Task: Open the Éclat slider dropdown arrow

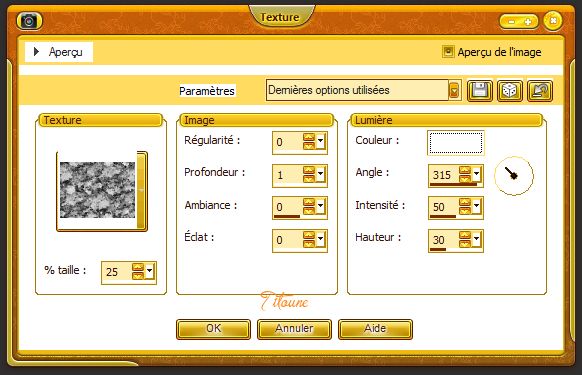Action: pos(320,240)
